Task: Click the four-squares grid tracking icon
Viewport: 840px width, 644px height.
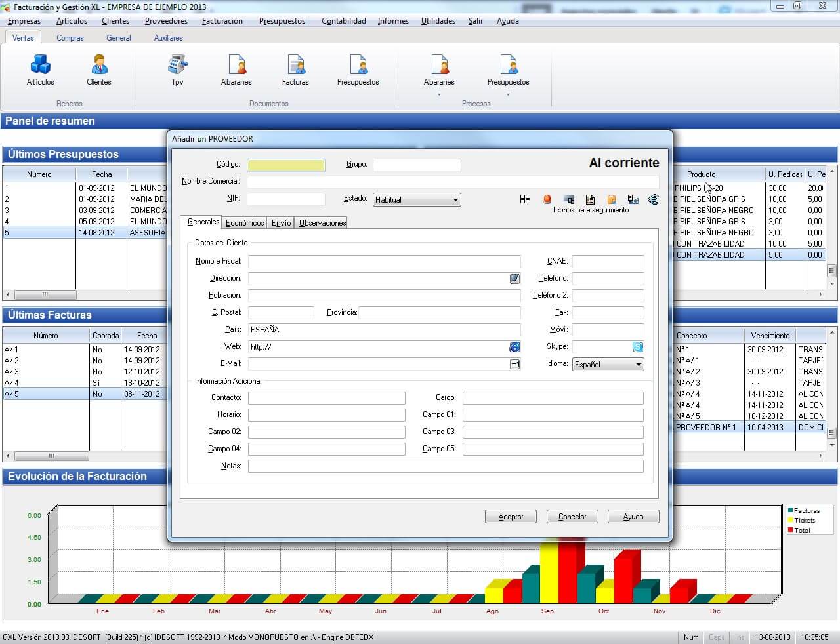Action: click(525, 199)
